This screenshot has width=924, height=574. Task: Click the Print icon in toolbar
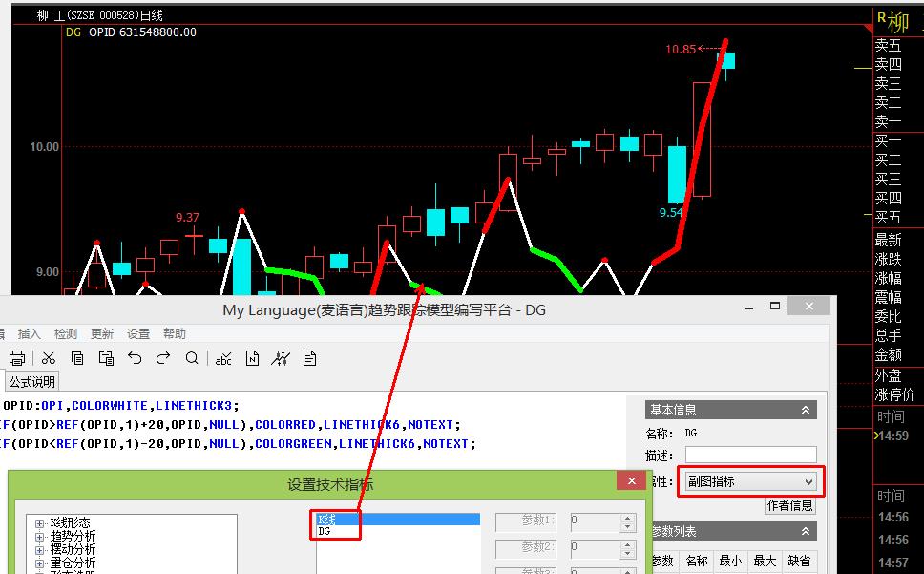(16, 358)
